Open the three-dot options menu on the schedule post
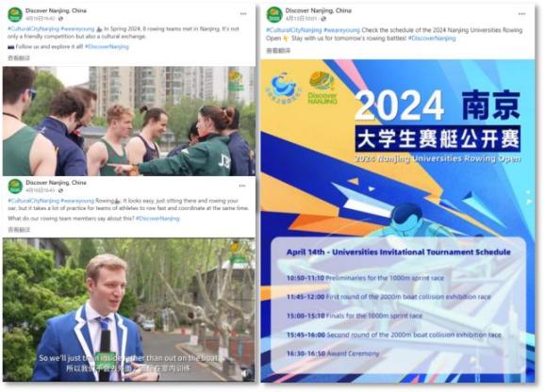The image size is (545, 392). click(521, 14)
